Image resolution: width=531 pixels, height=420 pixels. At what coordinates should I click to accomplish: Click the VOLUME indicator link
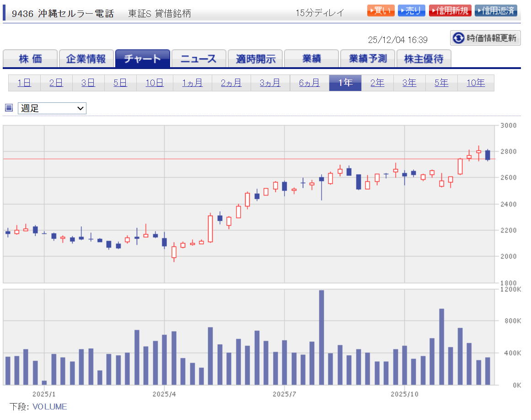49,407
